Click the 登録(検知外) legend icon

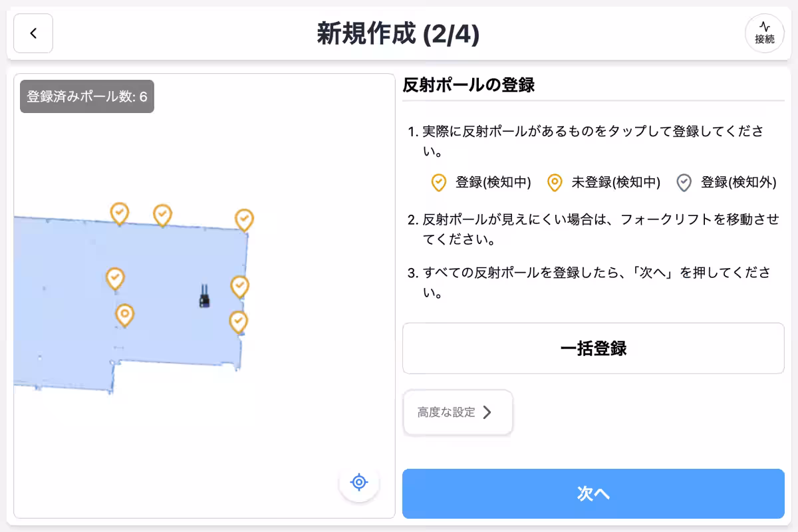[684, 182]
